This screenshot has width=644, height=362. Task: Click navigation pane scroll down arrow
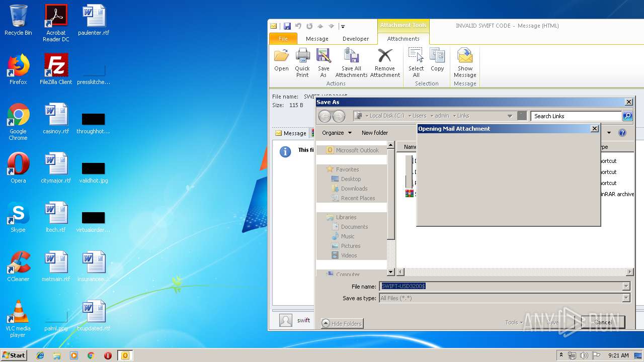click(x=390, y=272)
